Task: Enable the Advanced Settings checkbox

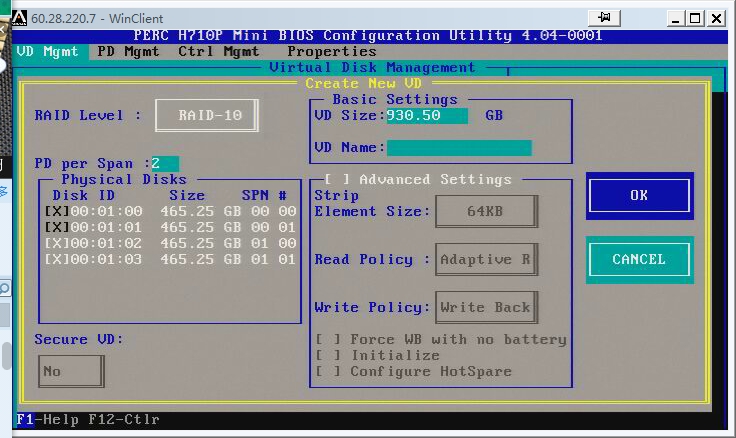Action: pyautogui.click(x=337, y=179)
